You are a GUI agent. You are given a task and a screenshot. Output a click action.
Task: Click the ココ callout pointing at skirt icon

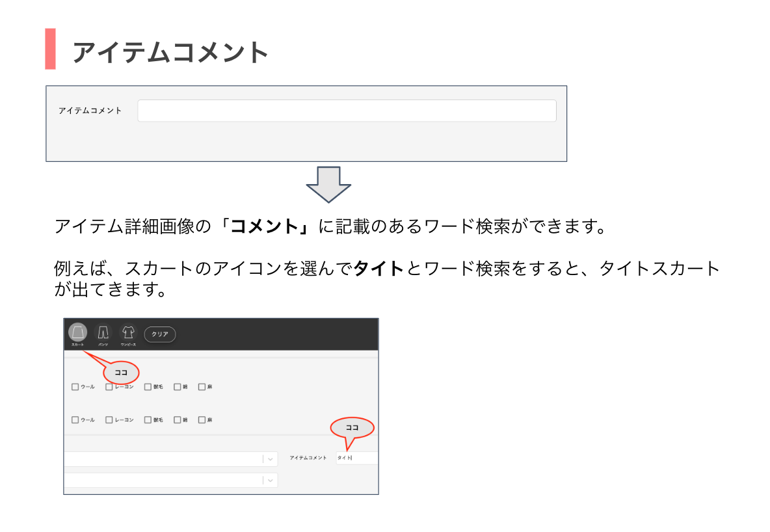click(121, 373)
